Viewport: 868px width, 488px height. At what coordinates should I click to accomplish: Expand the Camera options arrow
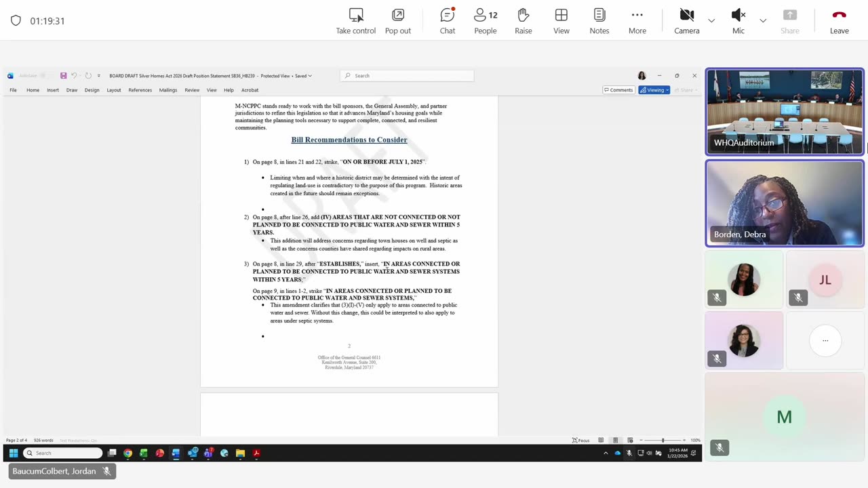tap(711, 21)
